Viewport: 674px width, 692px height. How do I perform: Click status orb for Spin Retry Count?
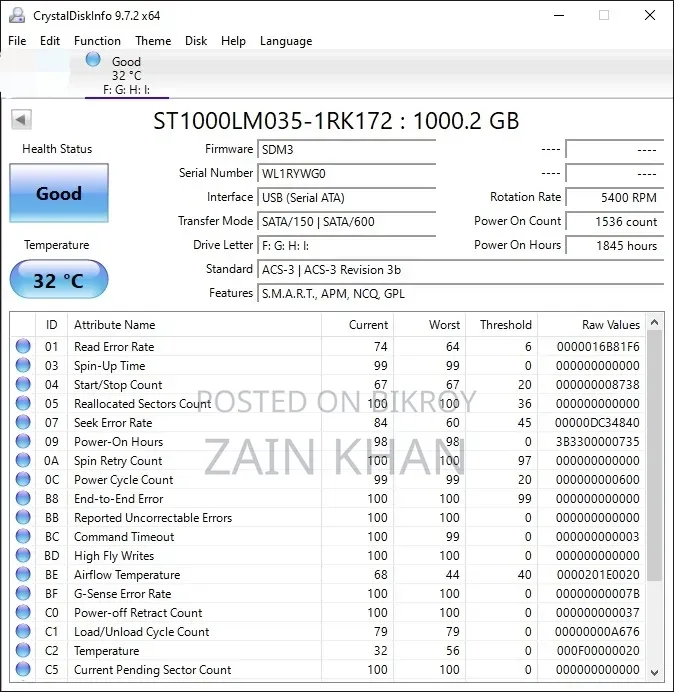click(23, 460)
